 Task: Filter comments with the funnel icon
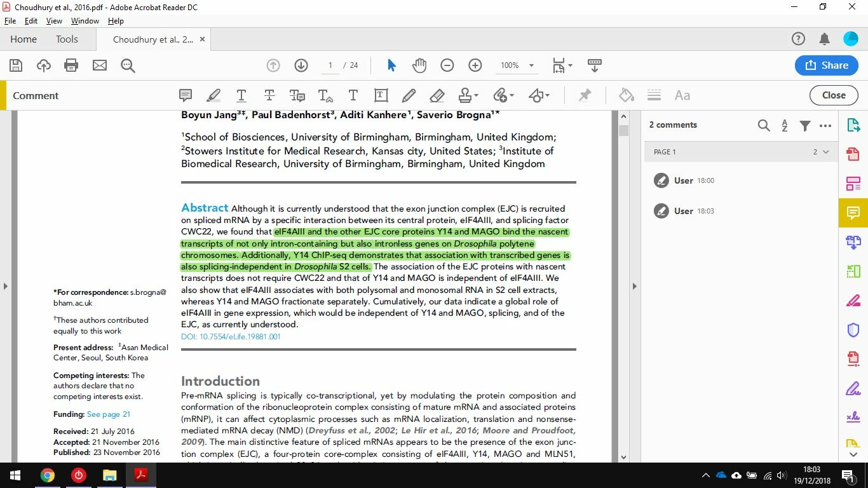click(x=805, y=125)
